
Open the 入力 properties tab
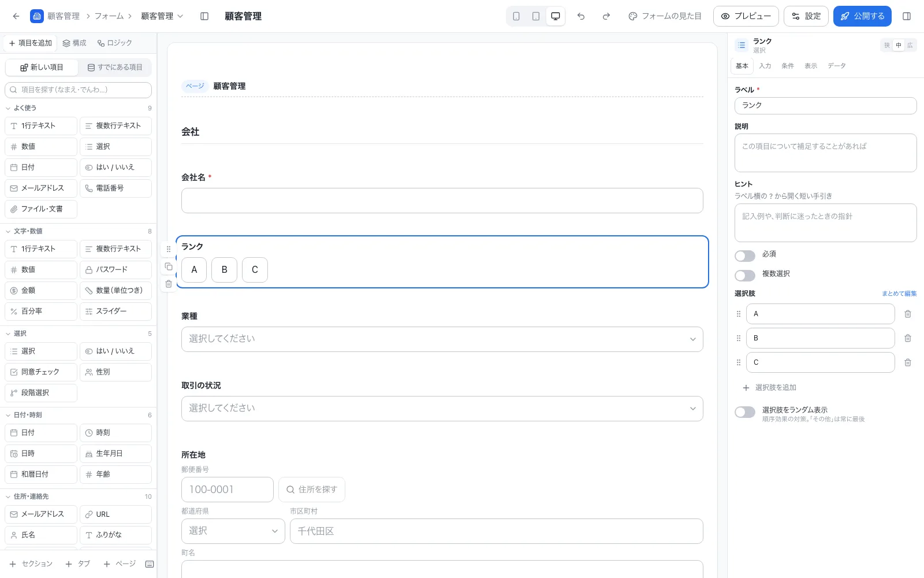pyautogui.click(x=765, y=66)
